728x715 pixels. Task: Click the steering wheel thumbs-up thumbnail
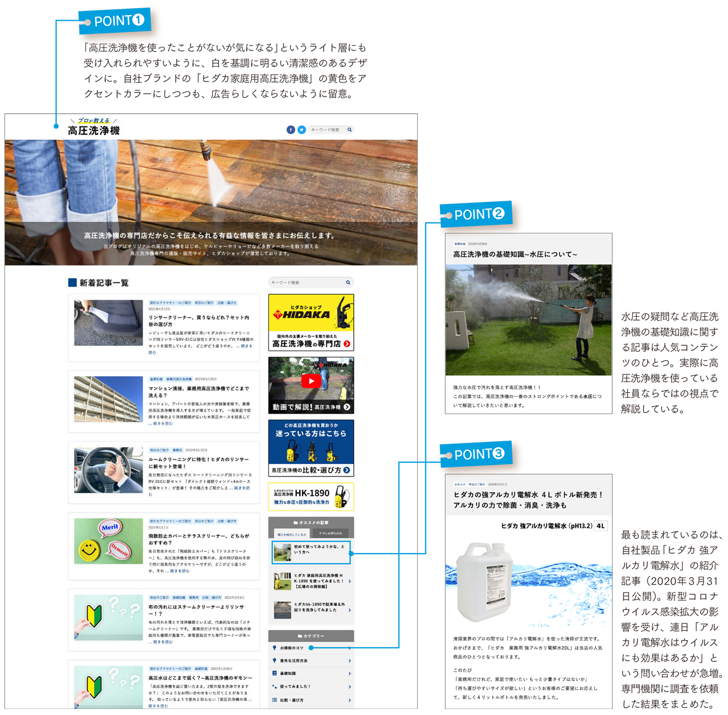coord(108,470)
